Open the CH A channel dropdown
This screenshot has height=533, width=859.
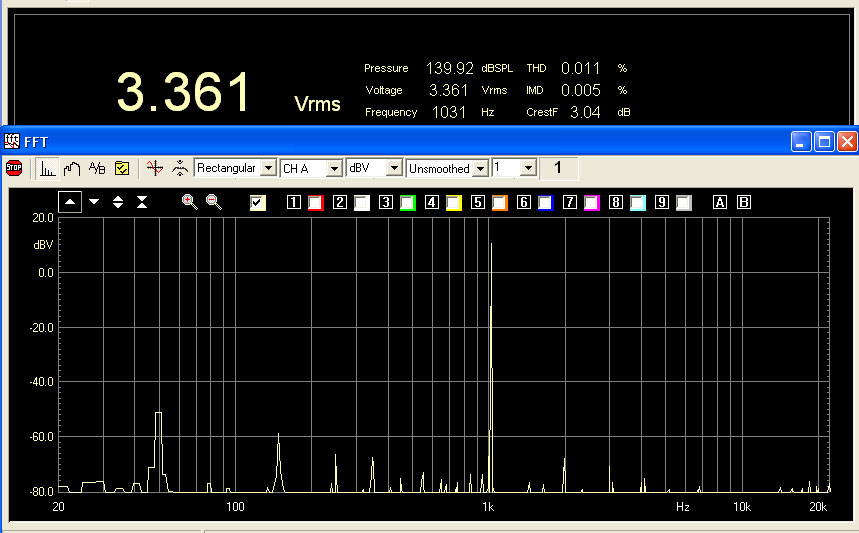click(x=335, y=169)
